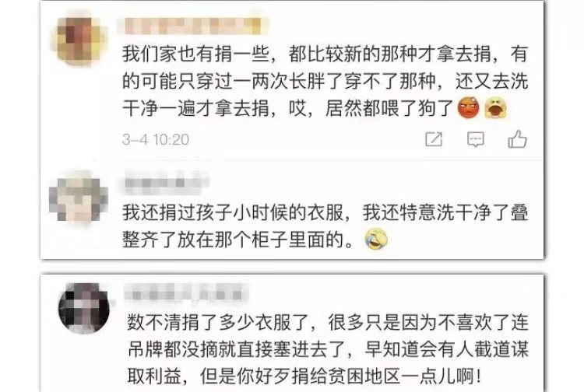Click the blurred username of second commenter

[166, 182]
